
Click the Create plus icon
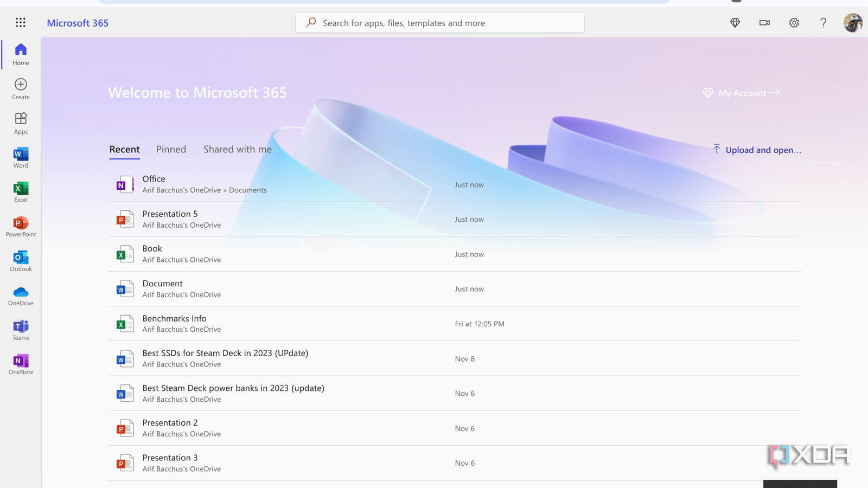click(21, 88)
